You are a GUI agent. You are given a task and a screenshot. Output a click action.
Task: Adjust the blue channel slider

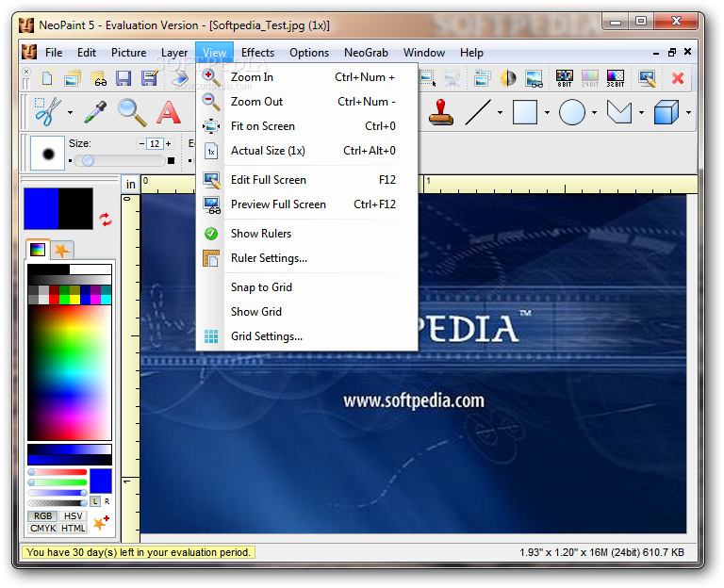58,493
